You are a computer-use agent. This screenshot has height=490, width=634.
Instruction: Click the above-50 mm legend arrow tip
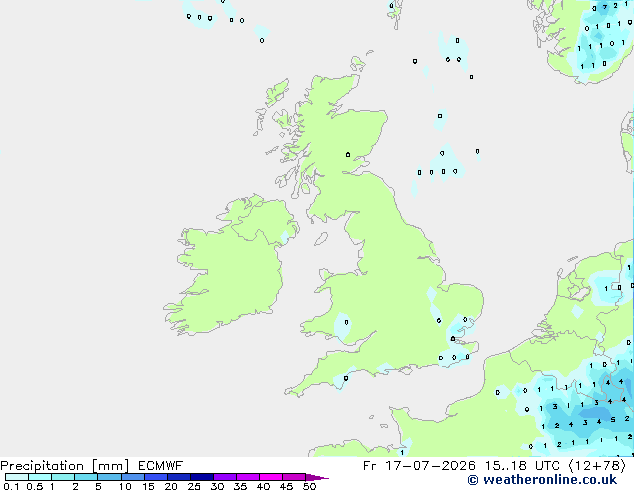click(317, 477)
